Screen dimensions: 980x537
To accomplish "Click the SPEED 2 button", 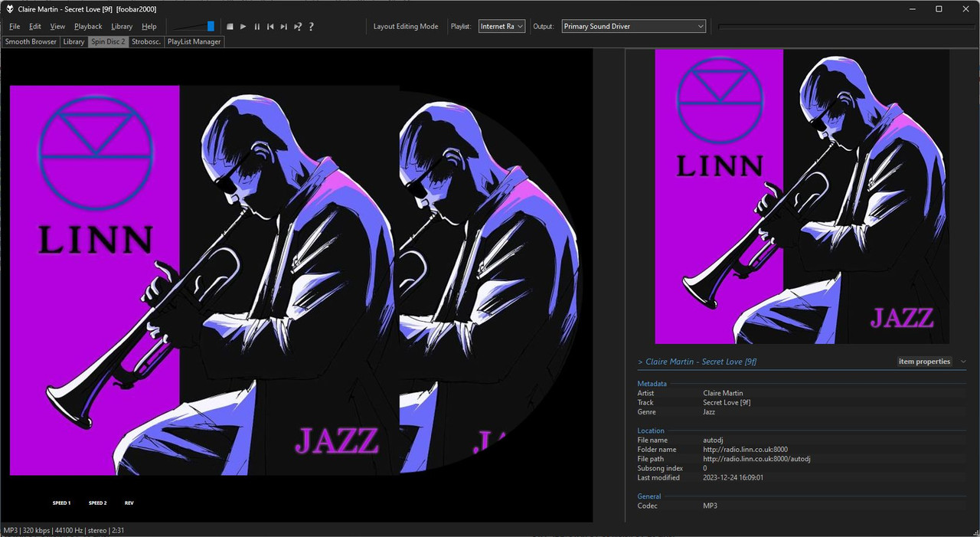I will (x=97, y=503).
